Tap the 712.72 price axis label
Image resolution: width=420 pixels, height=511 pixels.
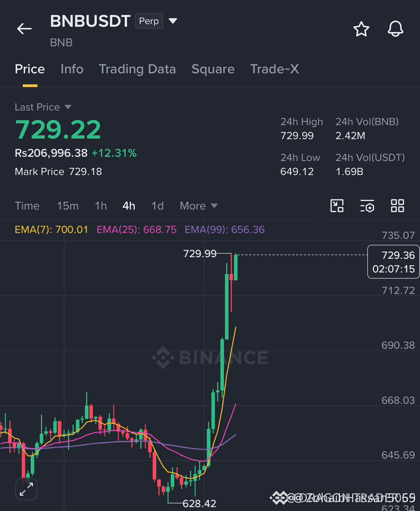(398, 290)
